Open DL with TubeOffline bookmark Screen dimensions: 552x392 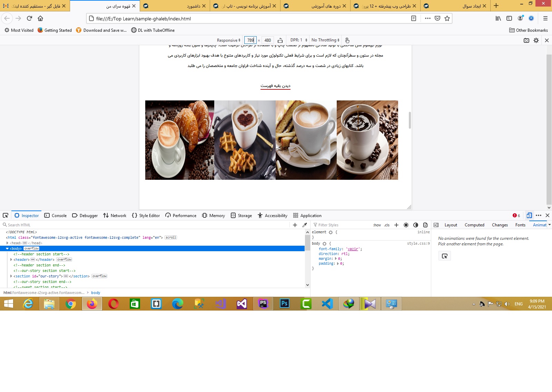pos(153,30)
